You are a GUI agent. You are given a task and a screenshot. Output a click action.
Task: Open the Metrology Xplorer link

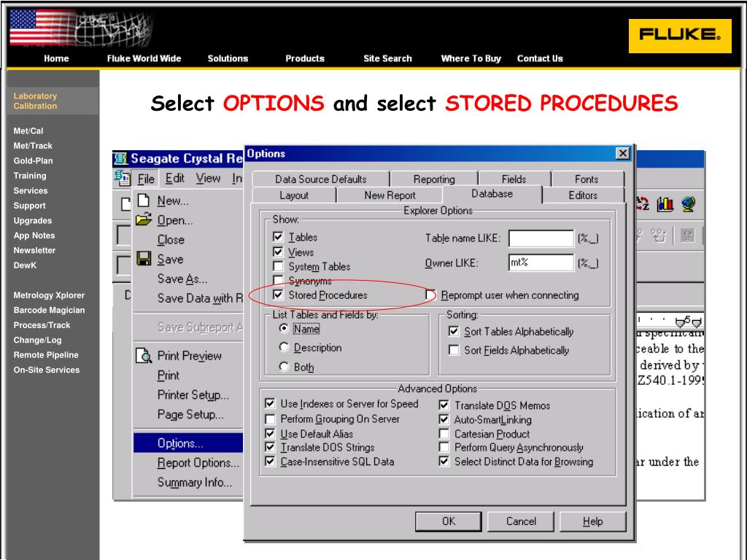[49, 295]
